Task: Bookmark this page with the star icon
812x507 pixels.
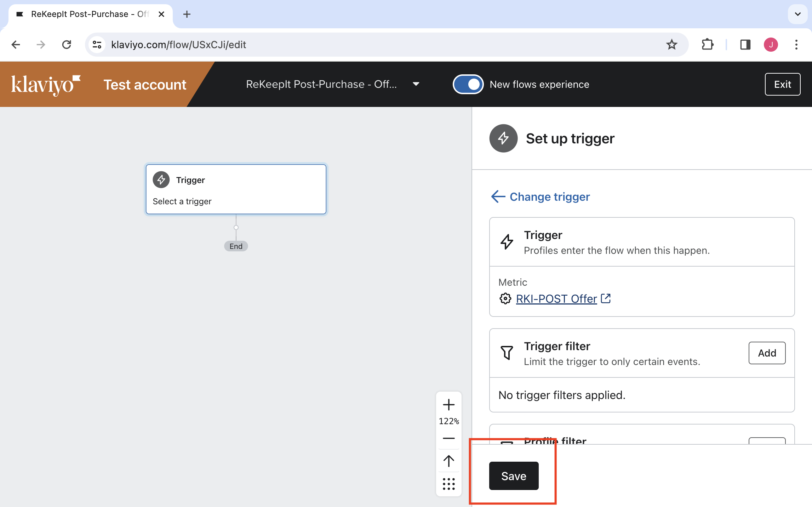Action: (x=671, y=45)
